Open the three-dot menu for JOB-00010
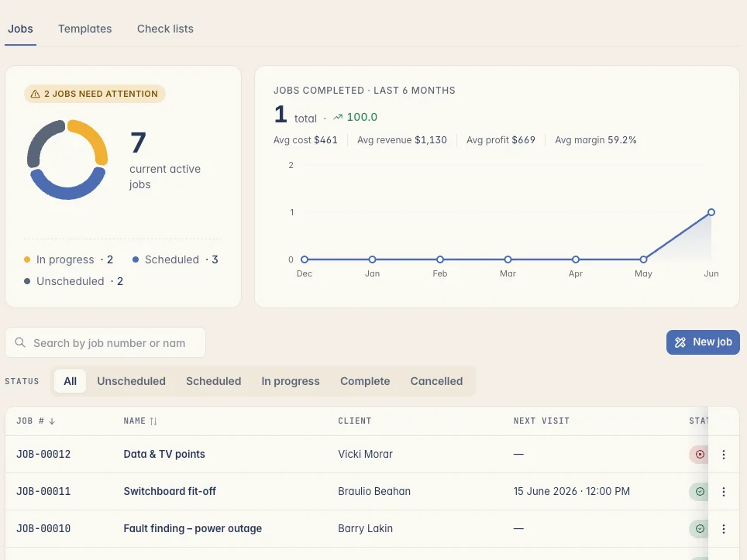The image size is (747, 560). (723, 528)
